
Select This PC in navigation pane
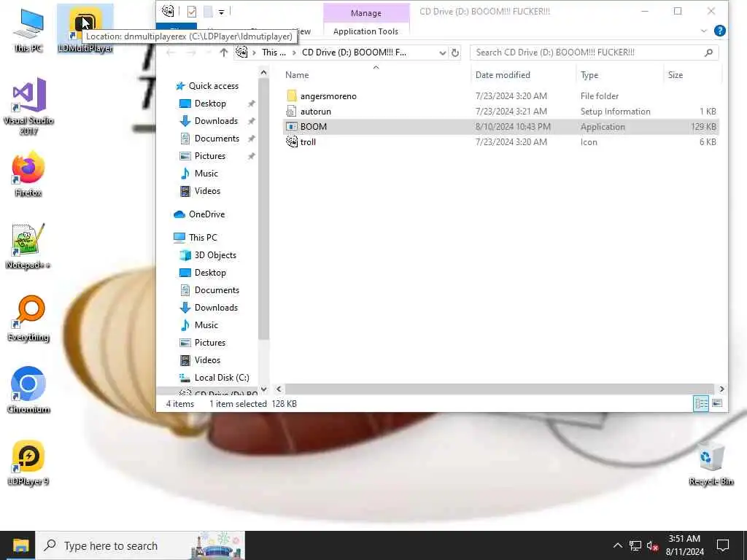(203, 238)
